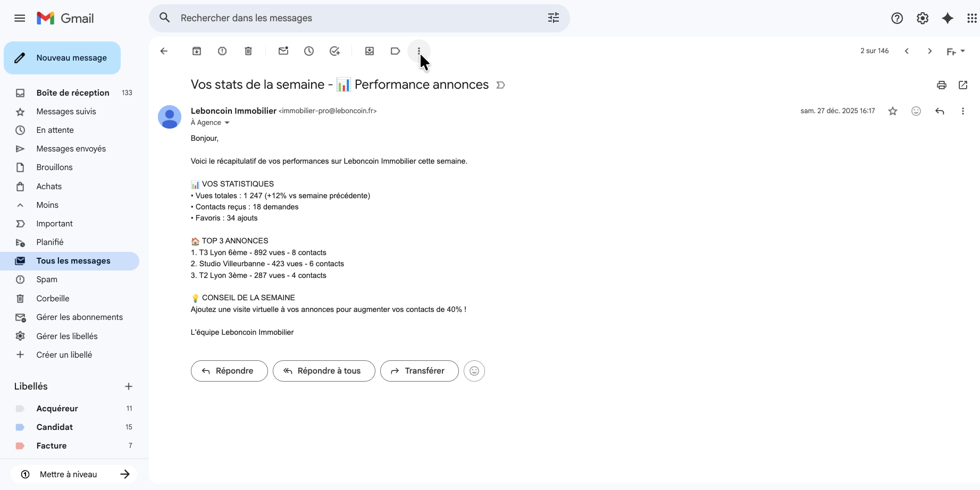Open the email in new window
The height and width of the screenshot is (490, 980).
(963, 85)
